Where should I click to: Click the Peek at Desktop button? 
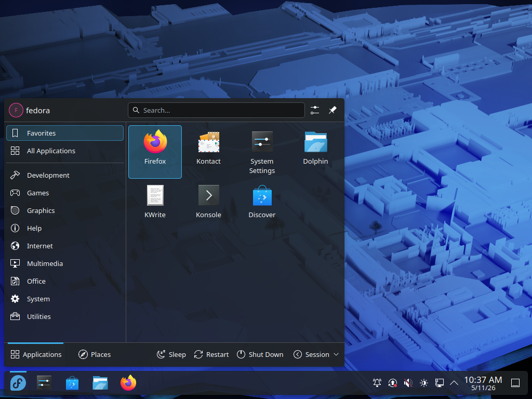[x=515, y=383]
